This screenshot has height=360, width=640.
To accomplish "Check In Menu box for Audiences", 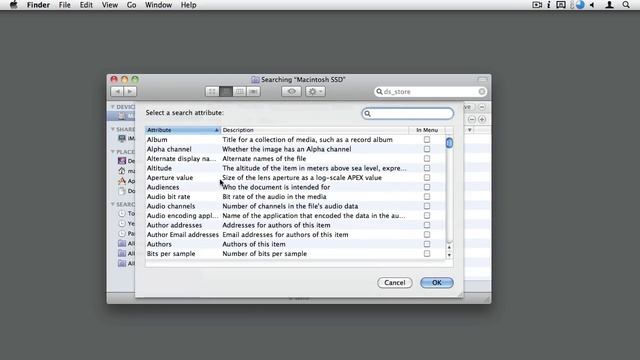I will point(427,187).
